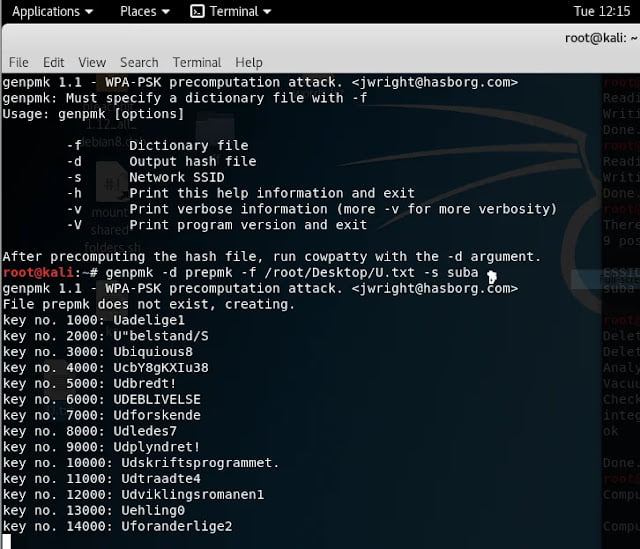Click the line 'key no. 8000: Udledes7'
The width and height of the screenshot is (640, 549).
pos(89,431)
